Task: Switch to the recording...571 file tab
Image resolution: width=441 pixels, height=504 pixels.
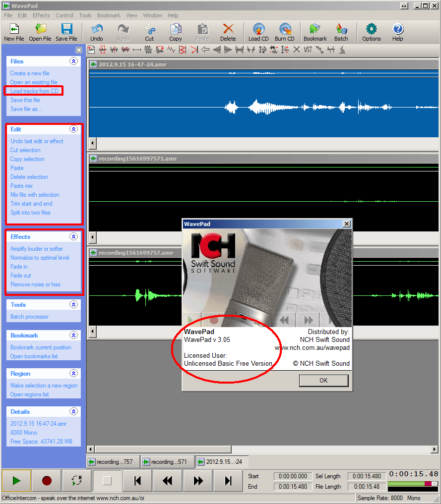Action: 168,462
